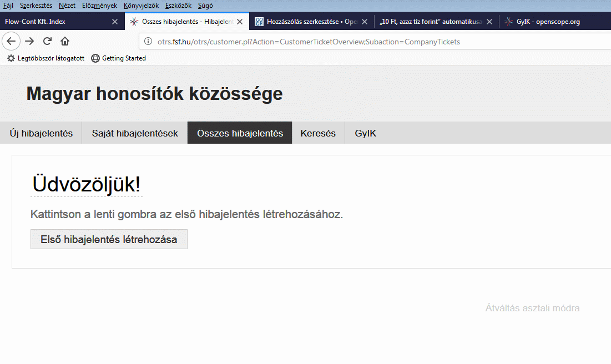Close the Hozzászólás szerkesztése tab

point(364,22)
